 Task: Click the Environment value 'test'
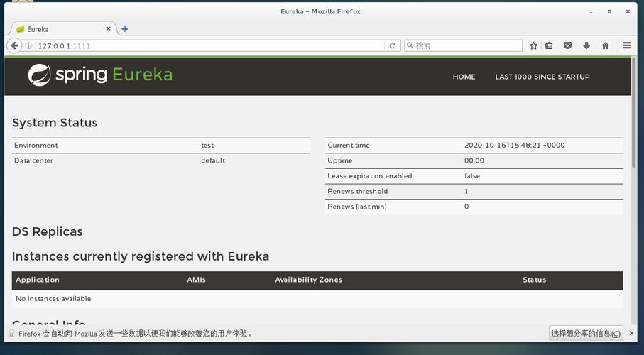[207, 146]
